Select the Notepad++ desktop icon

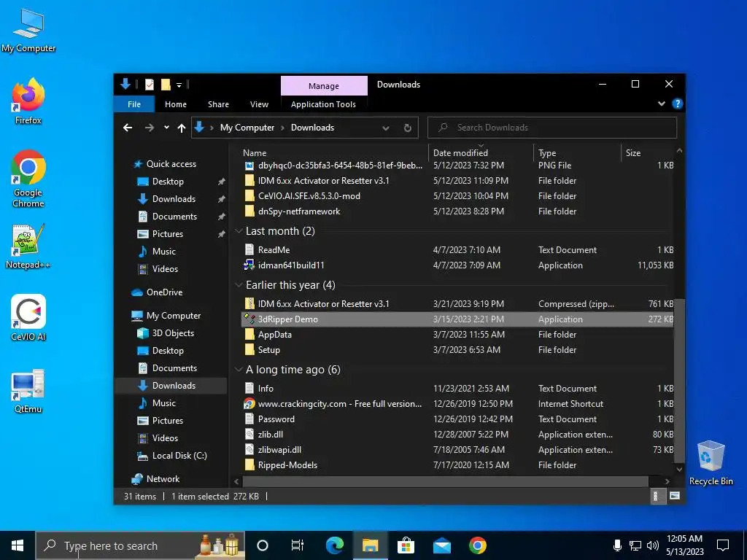28,246
